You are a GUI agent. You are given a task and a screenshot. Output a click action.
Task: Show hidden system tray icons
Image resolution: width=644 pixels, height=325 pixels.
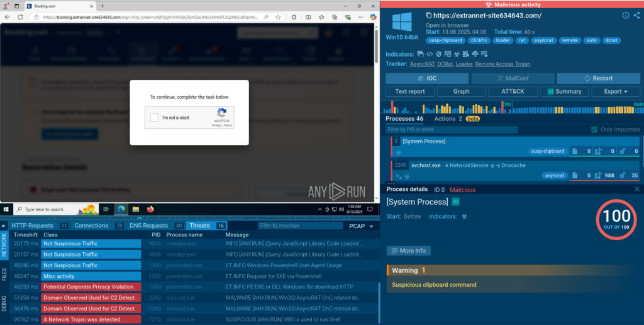320,209
